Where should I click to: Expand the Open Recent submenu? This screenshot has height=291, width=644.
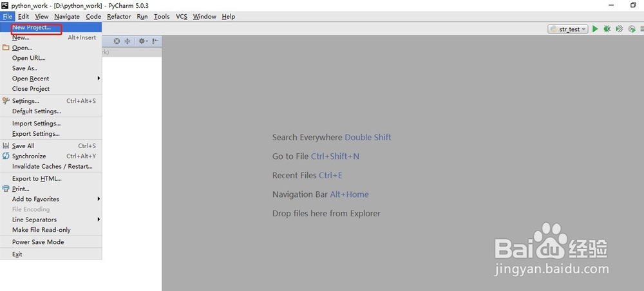(51, 79)
